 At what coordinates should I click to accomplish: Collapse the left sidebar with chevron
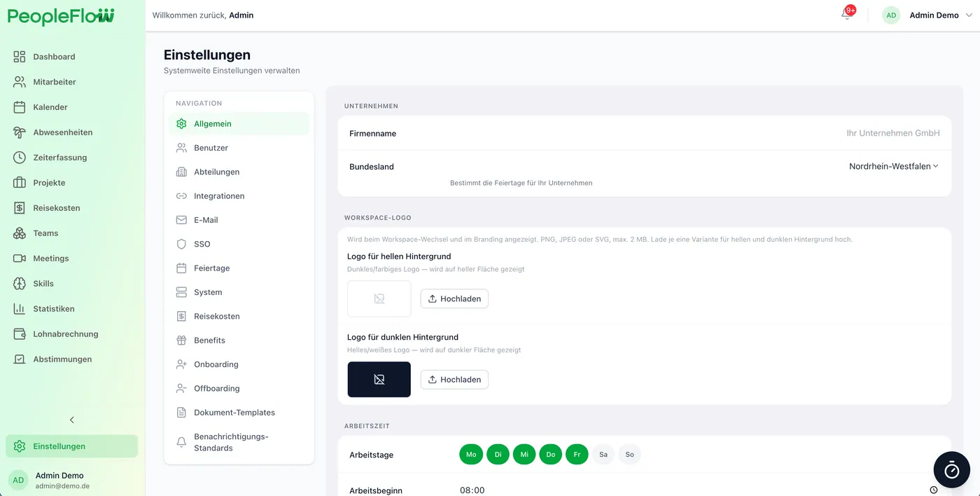tap(72, 420)
